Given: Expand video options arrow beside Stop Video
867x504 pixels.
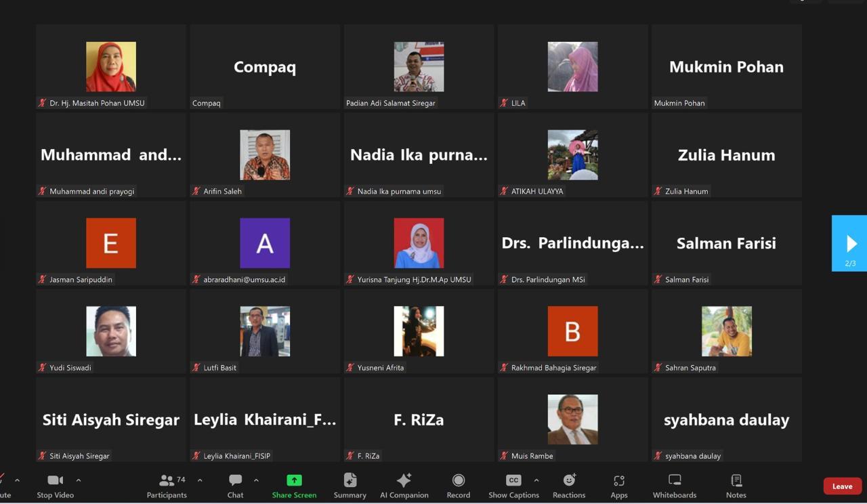Looking at the screenshot, I should pos(79,480).
